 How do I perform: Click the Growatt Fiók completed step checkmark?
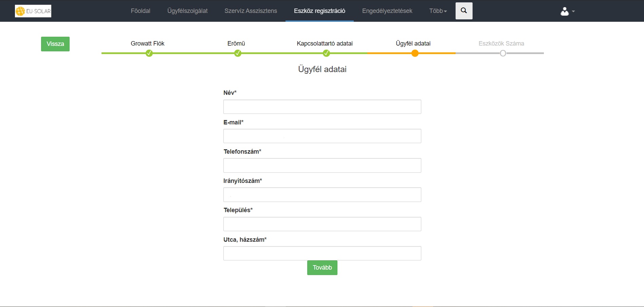149,53
